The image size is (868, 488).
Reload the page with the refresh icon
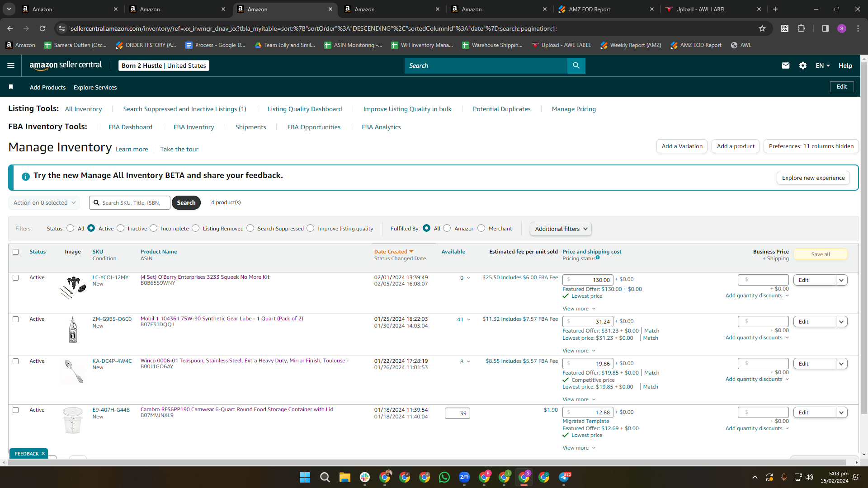[x=42, y=28]
